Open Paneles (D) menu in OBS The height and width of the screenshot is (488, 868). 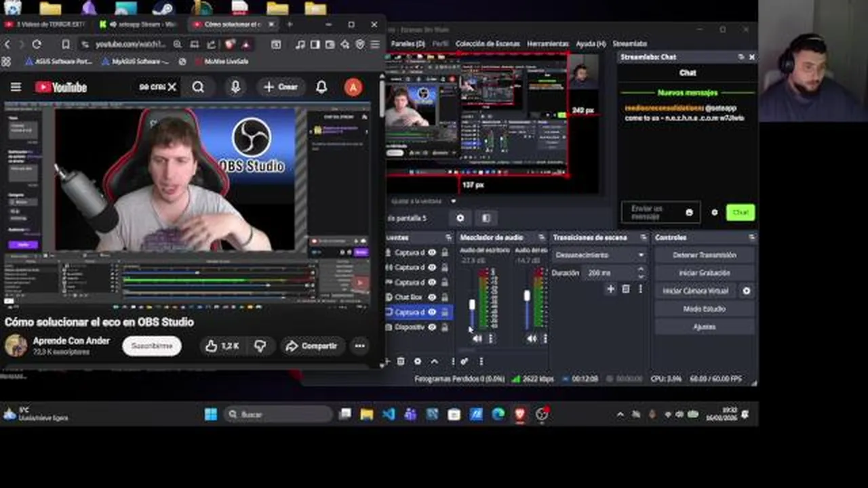click(x=408, y=43)
